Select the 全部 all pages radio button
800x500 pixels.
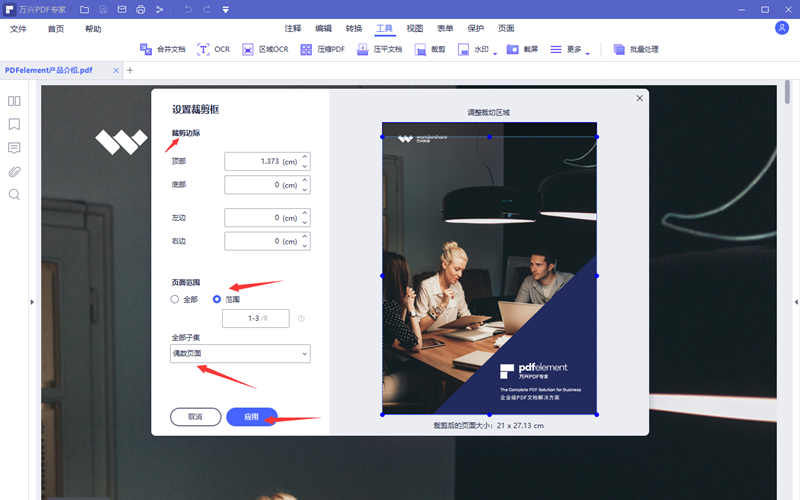point(175,299)
